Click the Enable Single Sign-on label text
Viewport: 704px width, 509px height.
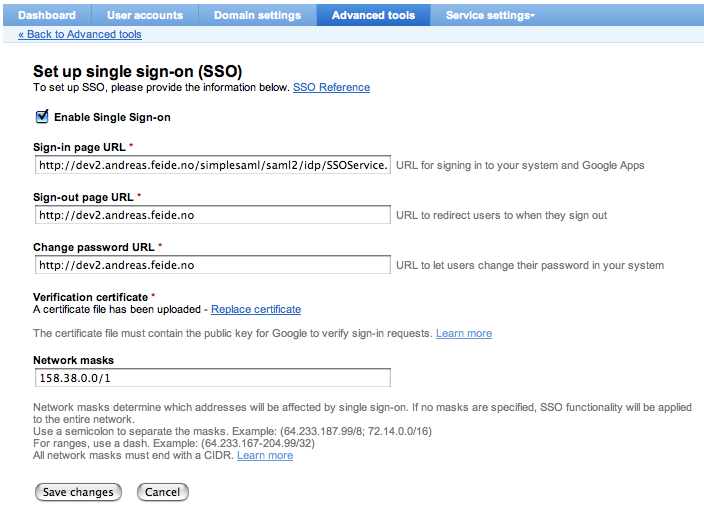[x=112, y=117]
